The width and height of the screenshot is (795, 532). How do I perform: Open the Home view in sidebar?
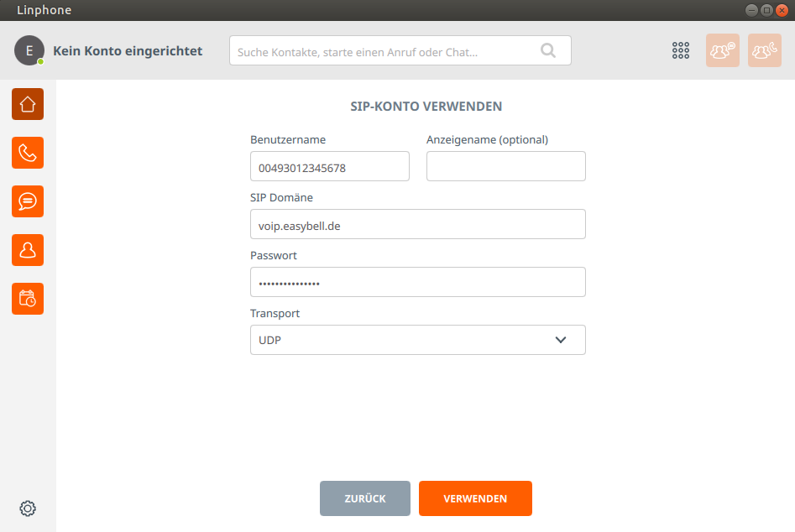tap(28, 104)
